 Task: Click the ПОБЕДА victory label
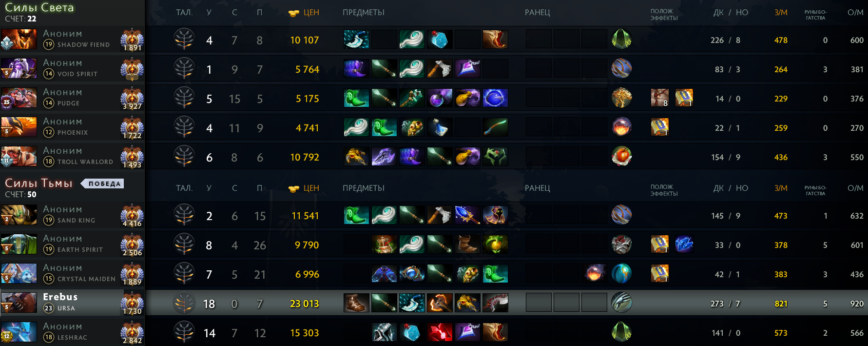[102, 183]
